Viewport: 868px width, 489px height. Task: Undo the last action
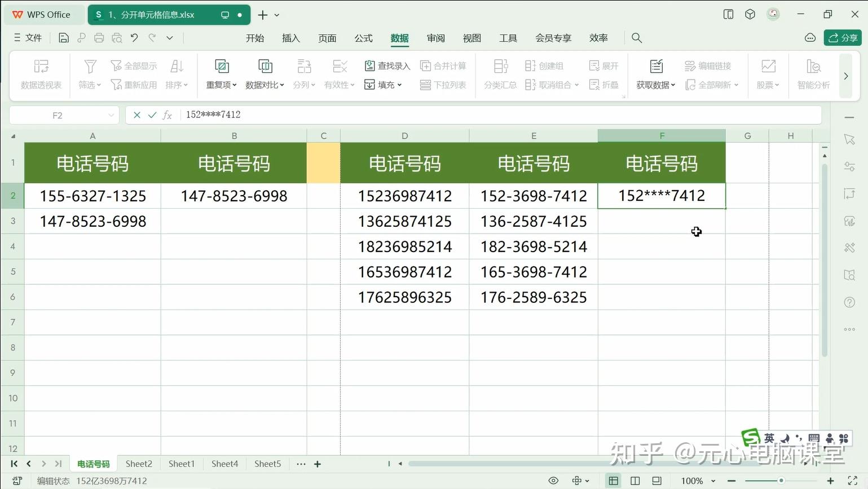134,38
